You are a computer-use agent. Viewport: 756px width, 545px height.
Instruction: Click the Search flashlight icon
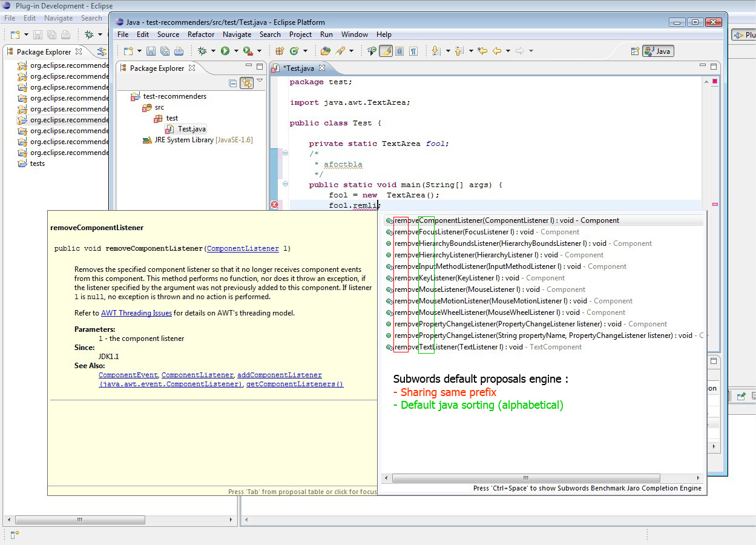pyautogui.click(x=340, y=51)
